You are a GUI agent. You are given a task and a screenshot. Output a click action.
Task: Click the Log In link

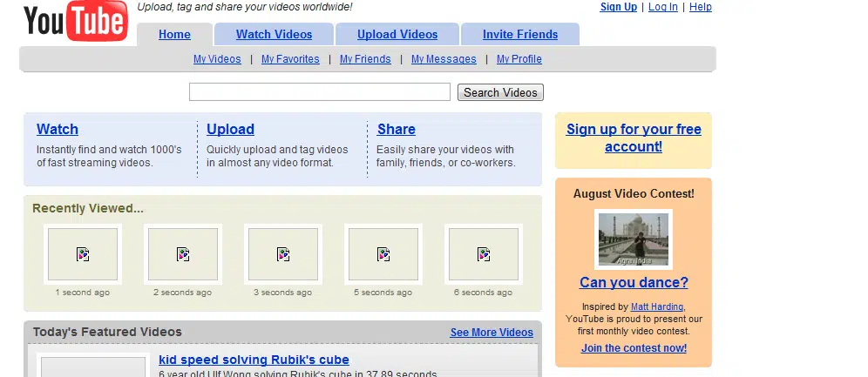(662, 7)
